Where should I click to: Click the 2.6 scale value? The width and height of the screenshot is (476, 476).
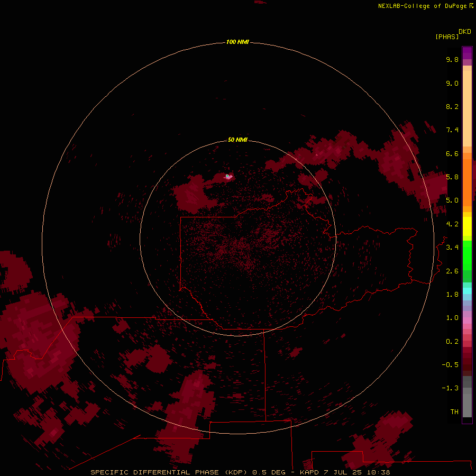(x=452, y=271)
